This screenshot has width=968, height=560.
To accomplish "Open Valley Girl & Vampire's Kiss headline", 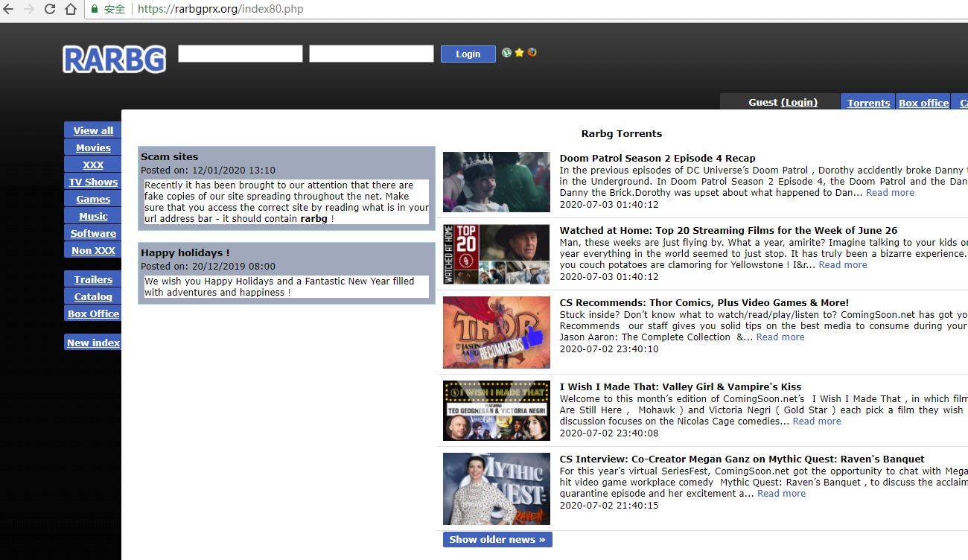I will (681, 386).
